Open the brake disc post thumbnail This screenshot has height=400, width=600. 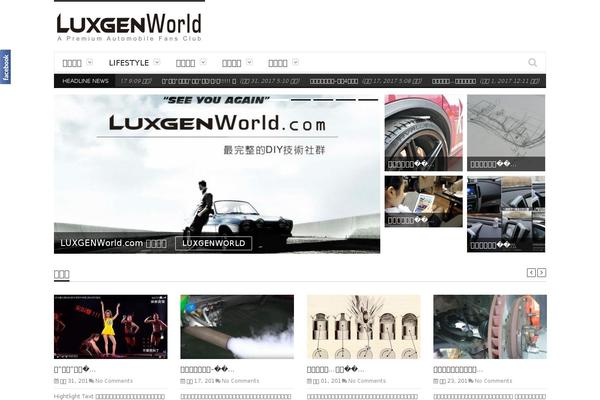coord(490,327)
